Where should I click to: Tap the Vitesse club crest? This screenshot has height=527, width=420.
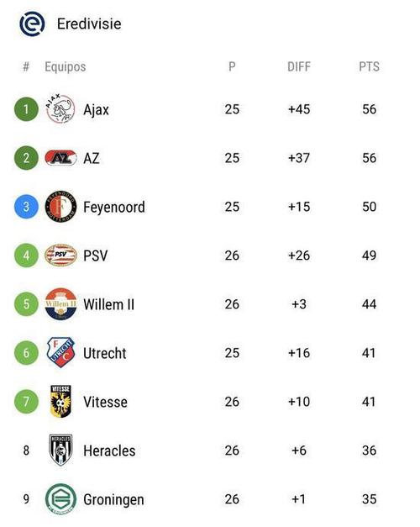coord(60,401)
